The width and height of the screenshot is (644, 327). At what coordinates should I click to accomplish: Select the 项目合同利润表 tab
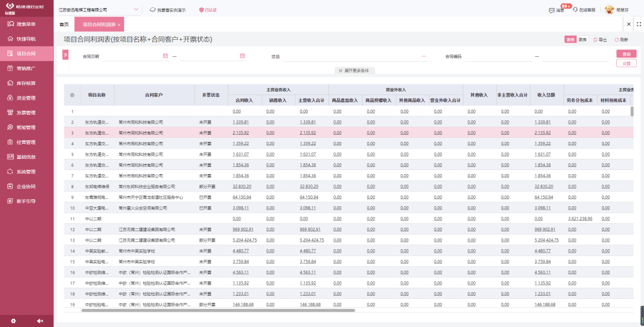(x=99, y=24)
